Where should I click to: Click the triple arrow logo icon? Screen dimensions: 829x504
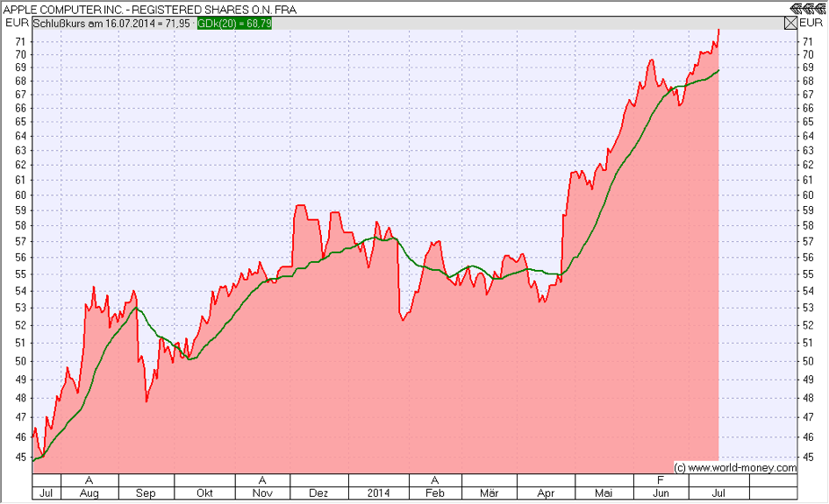pos(807,9)
